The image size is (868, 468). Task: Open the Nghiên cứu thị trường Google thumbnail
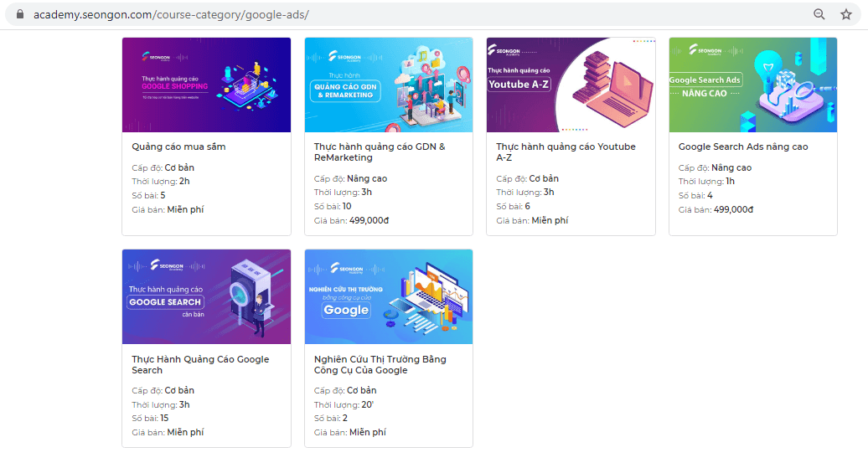[389, 296]
